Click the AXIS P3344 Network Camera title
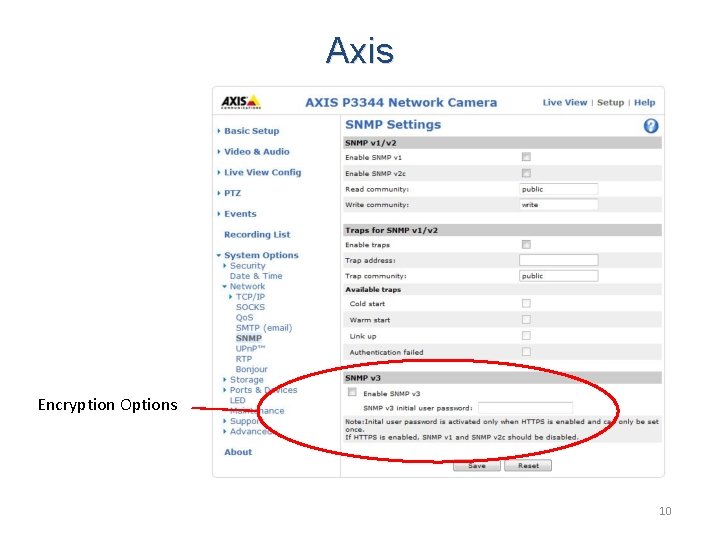The width and height of the screenshot is (720, 540). [401, 102]
